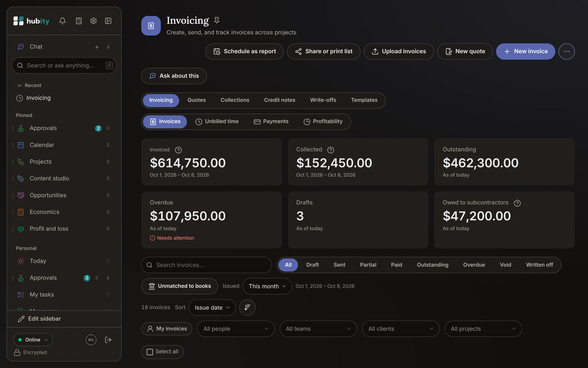Unpin Calendar from sidebar
Image resolution: width=588 pixels, height=368 pixels.
pos(108,145)
